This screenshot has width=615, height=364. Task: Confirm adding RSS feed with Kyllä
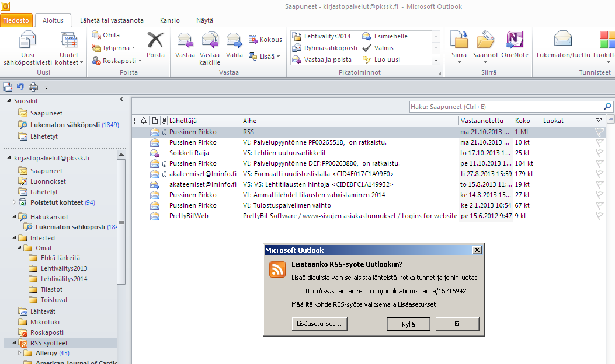tap(408, 324)
